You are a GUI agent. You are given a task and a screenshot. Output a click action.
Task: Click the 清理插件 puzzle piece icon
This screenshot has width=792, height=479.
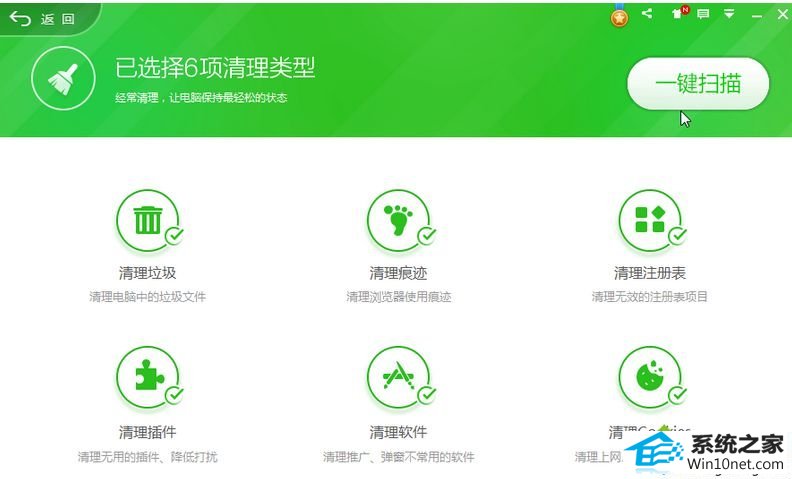point(148,377)
